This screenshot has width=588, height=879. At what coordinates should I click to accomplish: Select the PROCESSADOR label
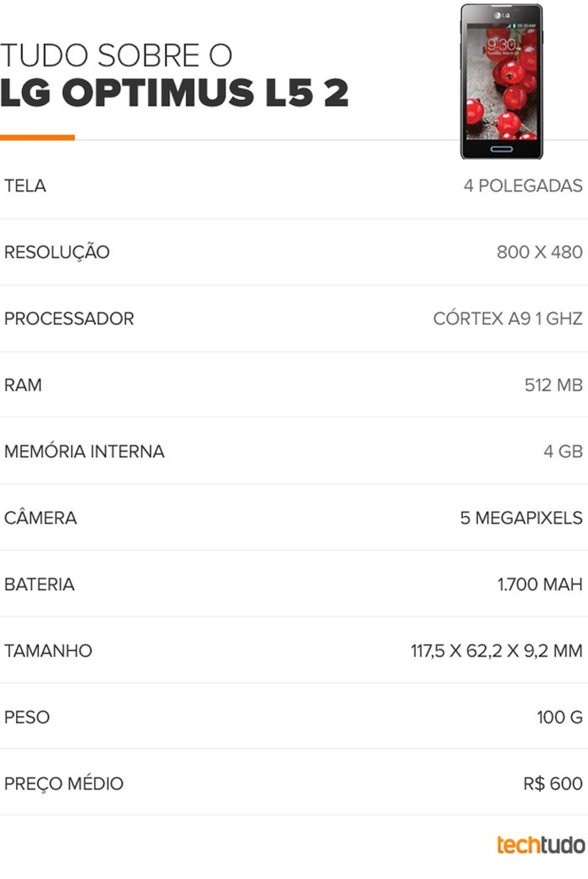(x=69, y=319)
